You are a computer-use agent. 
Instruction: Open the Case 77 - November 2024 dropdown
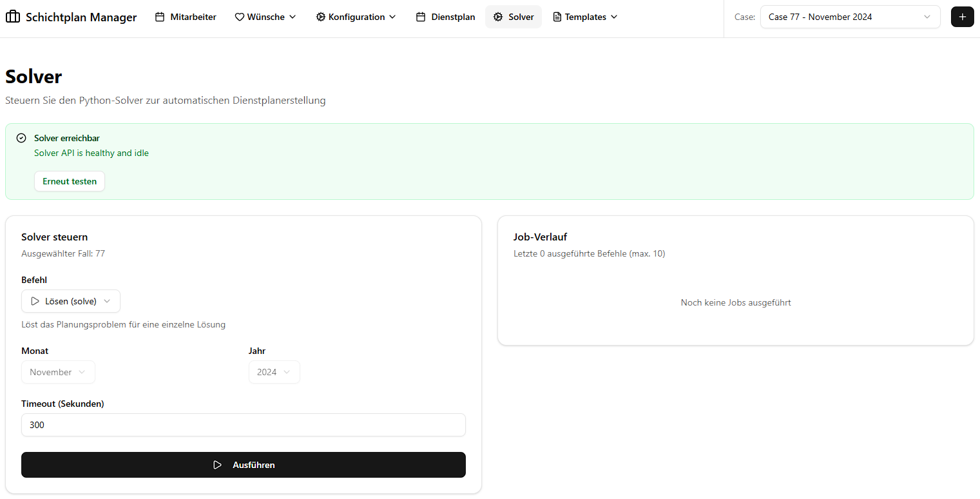point(850,17)
